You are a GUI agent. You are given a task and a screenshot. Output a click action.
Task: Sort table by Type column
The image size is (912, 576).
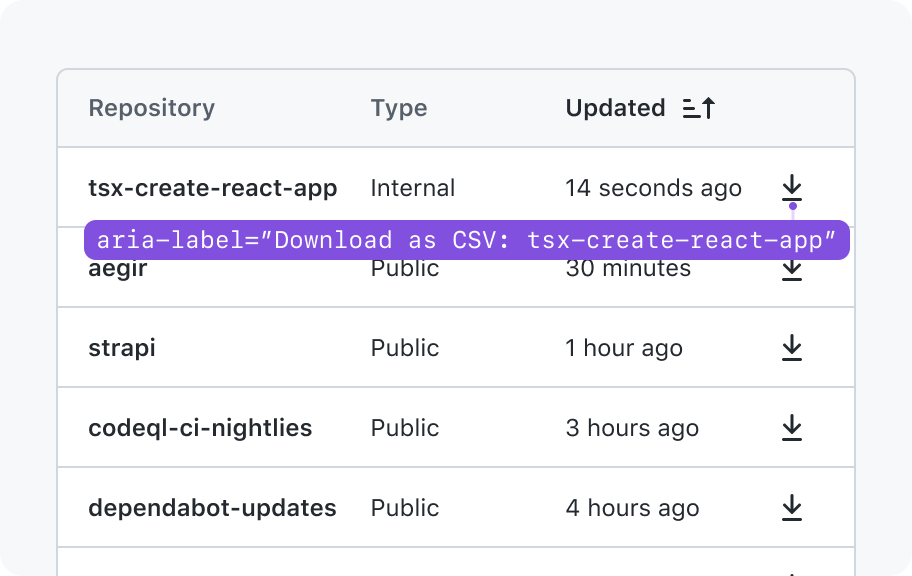click(399, 108)
